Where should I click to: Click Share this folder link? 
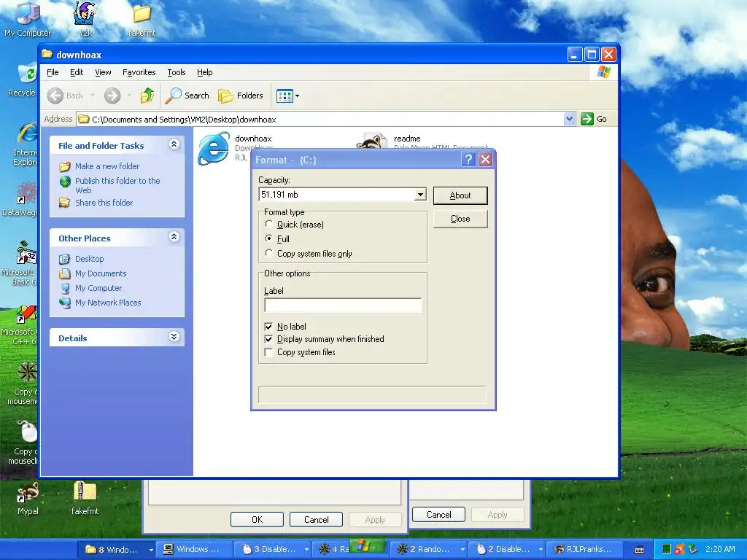104,203
